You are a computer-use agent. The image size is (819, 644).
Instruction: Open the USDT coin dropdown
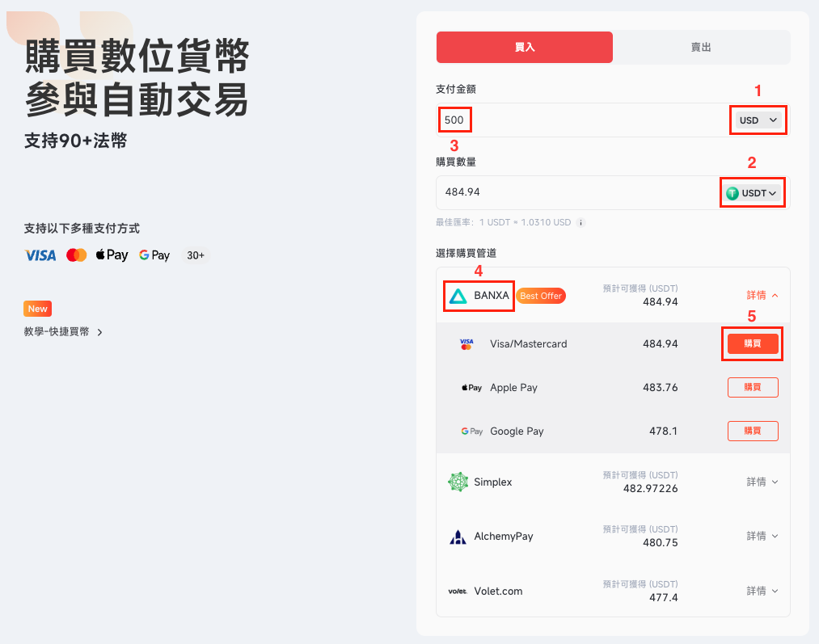[753, 193]
